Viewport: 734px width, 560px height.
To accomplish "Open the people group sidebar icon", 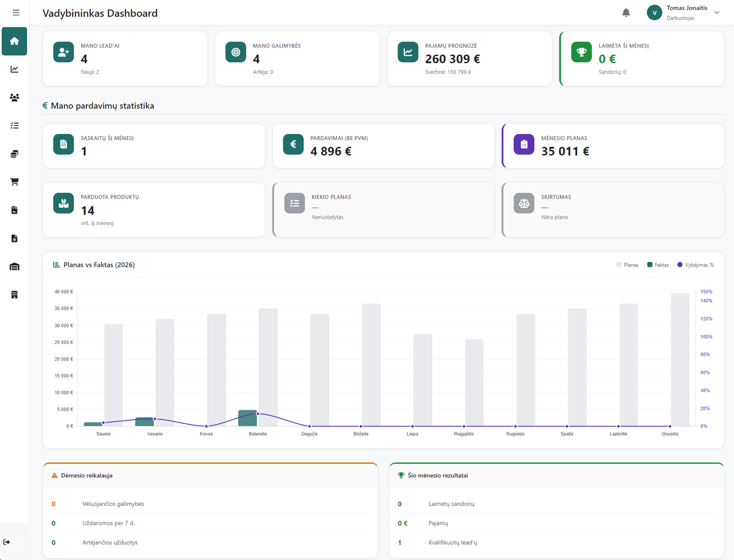I will pos(14,98).
